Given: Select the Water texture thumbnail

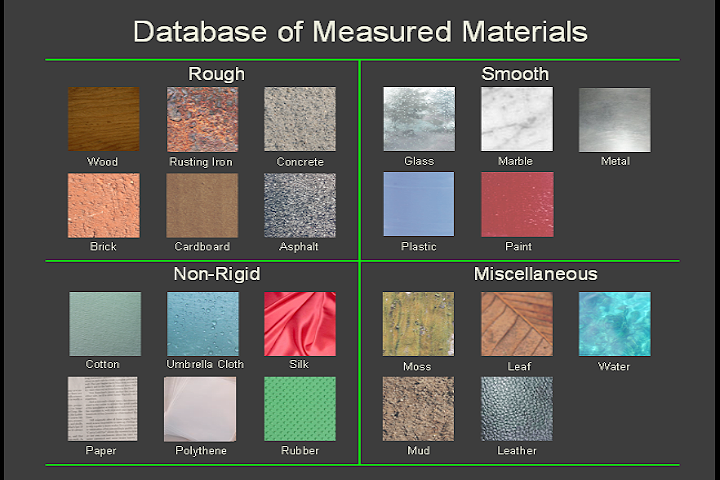Looking at the screenshot, I should click(614, 324).
